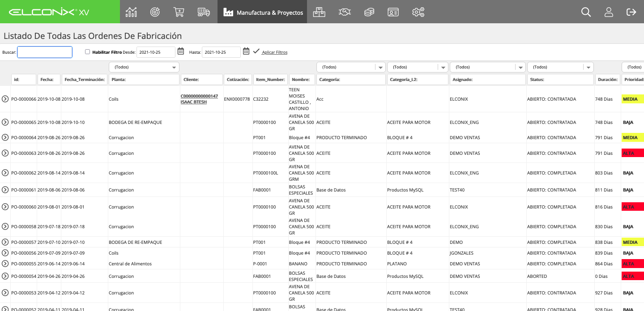Click the Desde date input field
The image size is (644, 311).
156,52
